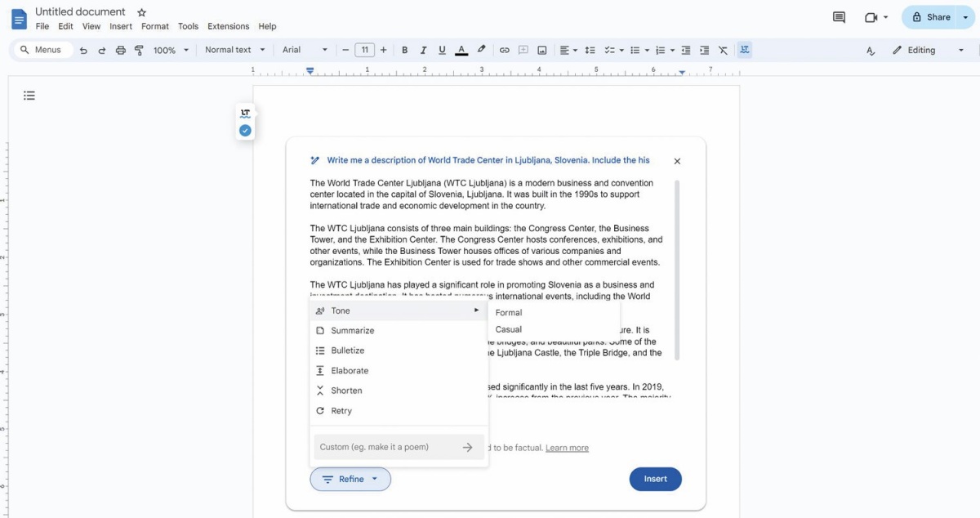Select Summarize from Refine menu

click(x=399, y=330)
